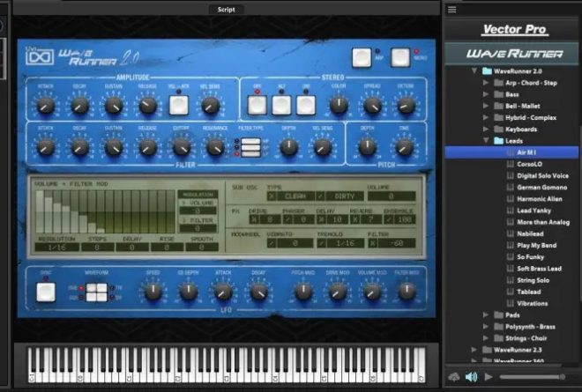Select the German Gomono preset
Screen dimensions: 582x392
pos(542,188)
